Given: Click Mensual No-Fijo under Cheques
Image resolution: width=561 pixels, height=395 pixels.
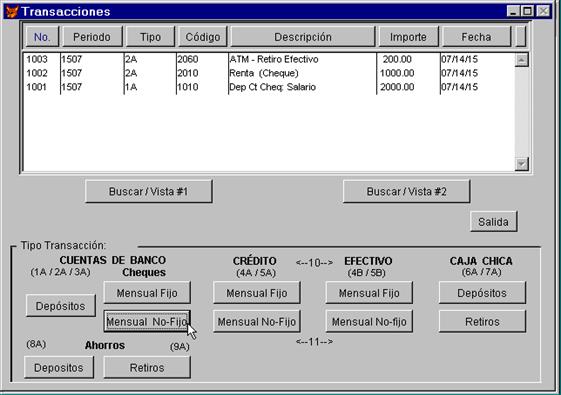Looking at the screenshot, I should [147, 322].
